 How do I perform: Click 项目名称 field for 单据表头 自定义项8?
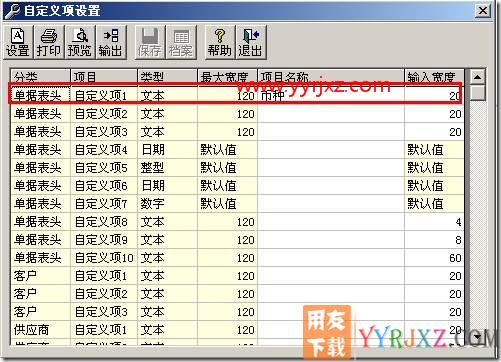tap(331, 222)
